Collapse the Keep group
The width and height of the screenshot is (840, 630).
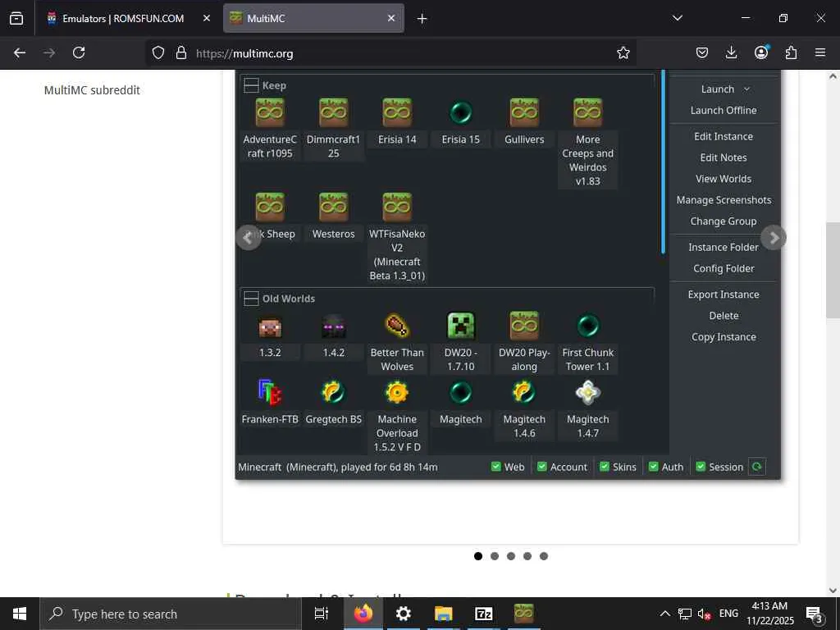[x=251, y=85]
